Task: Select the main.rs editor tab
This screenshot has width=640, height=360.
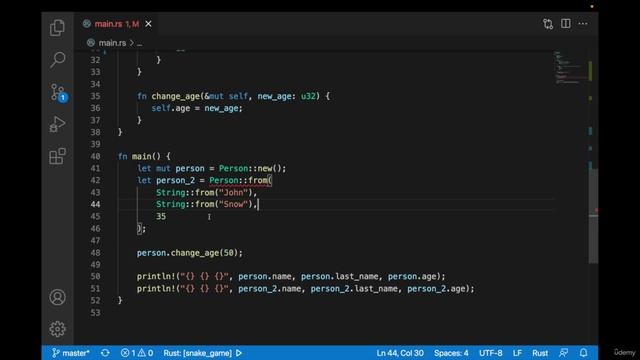Action: point(117,24)
